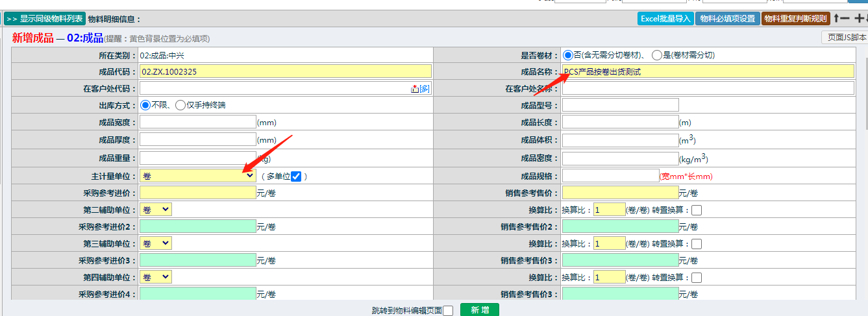This screenshot has height=316, width=868.
Task: Click the 在客户处名称 input field
Action: pyautogui.click(x=708, y=88)
